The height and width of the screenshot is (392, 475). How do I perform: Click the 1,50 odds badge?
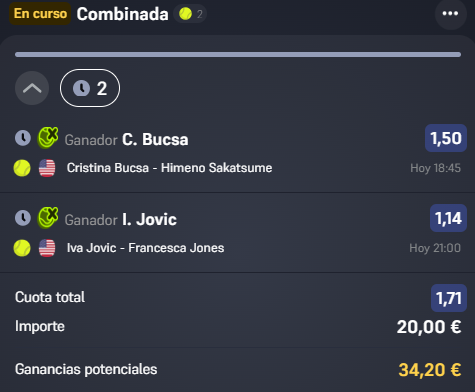[446, 138]
